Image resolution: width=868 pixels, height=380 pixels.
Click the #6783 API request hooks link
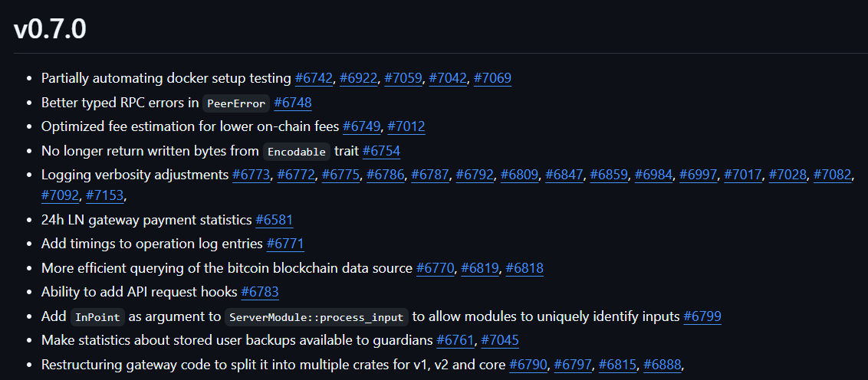[x=260, y=292]
